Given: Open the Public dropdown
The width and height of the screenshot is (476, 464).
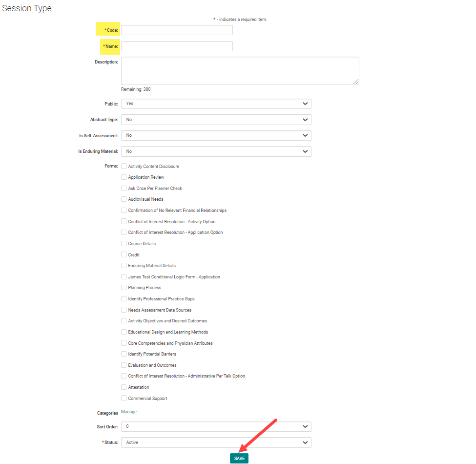Looking at the screenshot, I should click(x=216, y=104).
